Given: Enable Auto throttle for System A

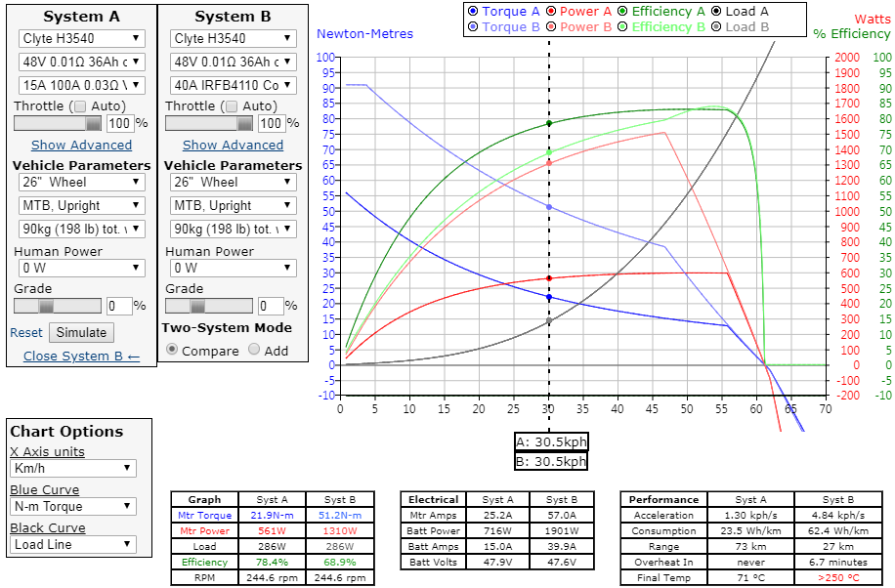Looking at the screenshot, I should (x=80, y=106).
